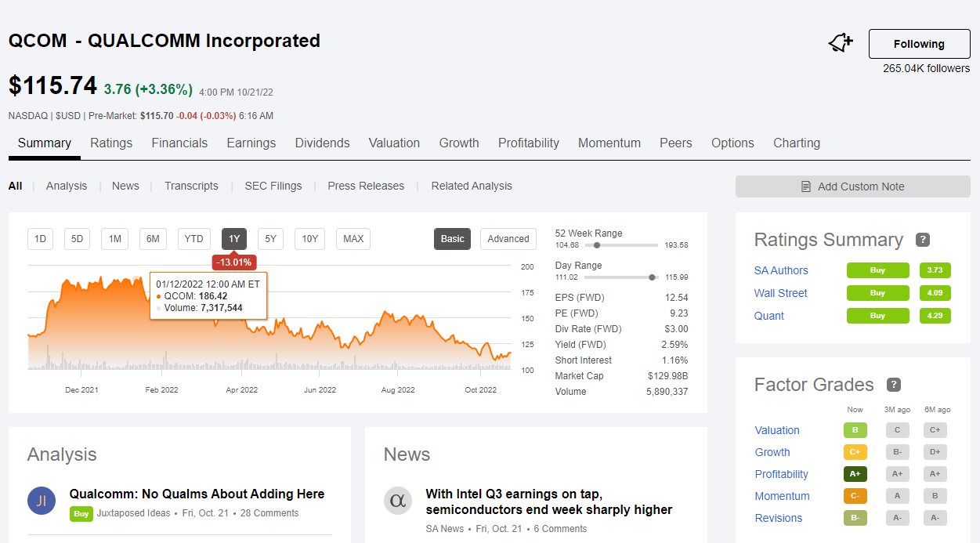Click Momentum current C- grade badge
Viewport: 980px width, 543px height.
click(855, 496)
